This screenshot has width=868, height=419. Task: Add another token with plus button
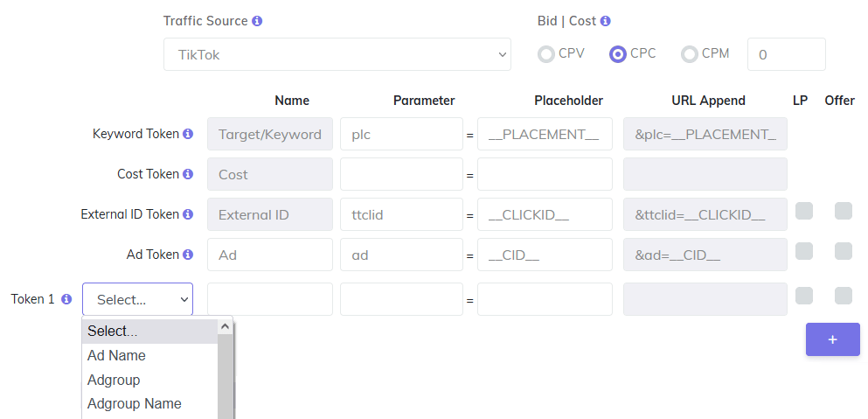point(832,339)
